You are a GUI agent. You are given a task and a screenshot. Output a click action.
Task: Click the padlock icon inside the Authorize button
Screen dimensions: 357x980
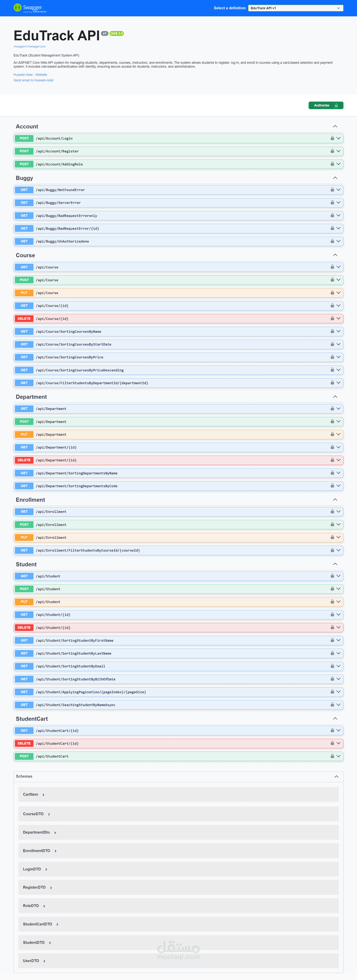(336, 105)
